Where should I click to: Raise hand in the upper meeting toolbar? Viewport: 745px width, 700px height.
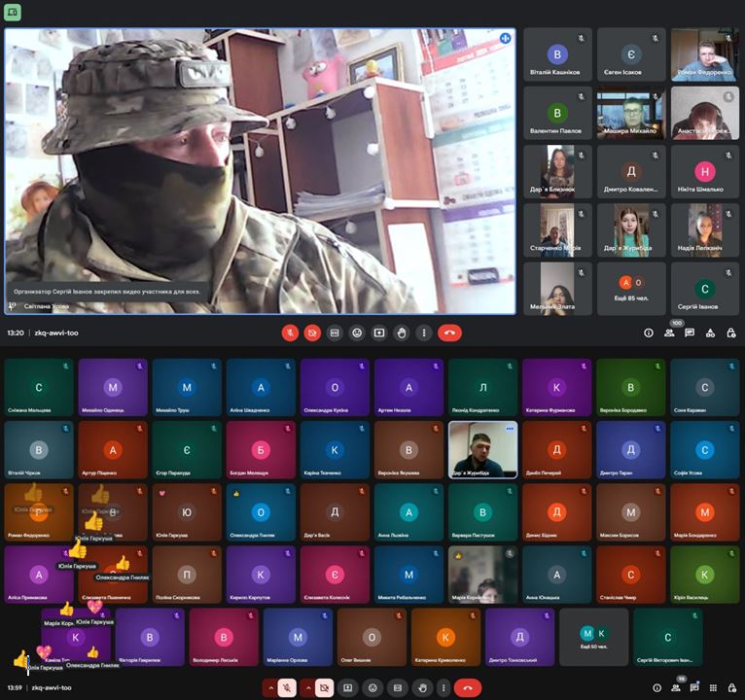click(x=402, y=332)
